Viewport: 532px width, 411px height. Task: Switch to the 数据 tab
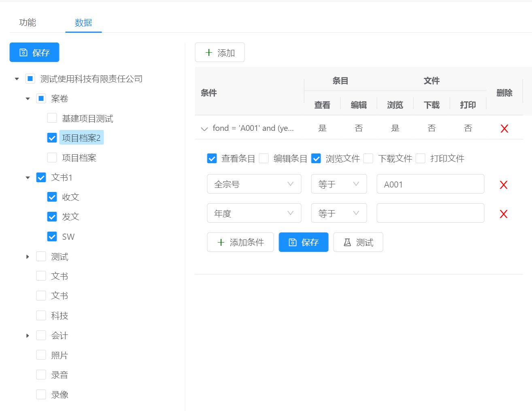(x=83, y=23)
